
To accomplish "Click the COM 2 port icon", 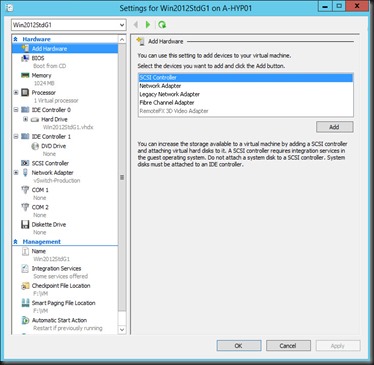I will tap(25, 207).
